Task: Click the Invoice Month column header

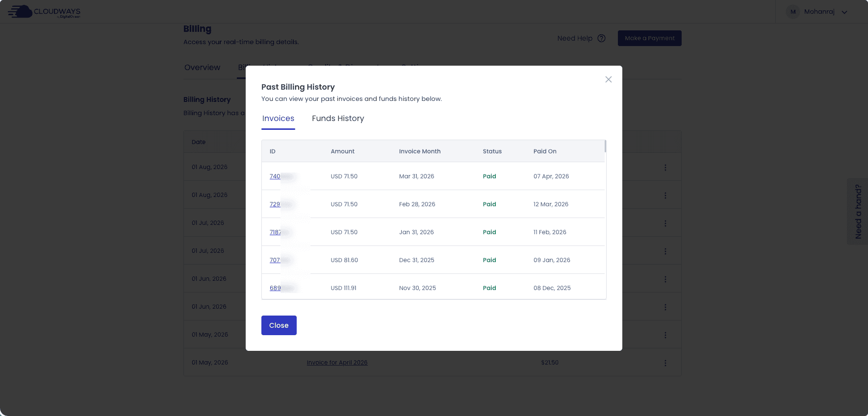Action: pos(420,151)
